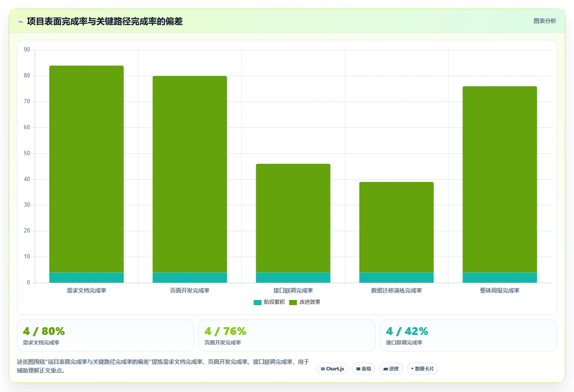Screen dimensions: 574x392
Task: Click y-axis value 90
Action: click(x=27, y=50)
